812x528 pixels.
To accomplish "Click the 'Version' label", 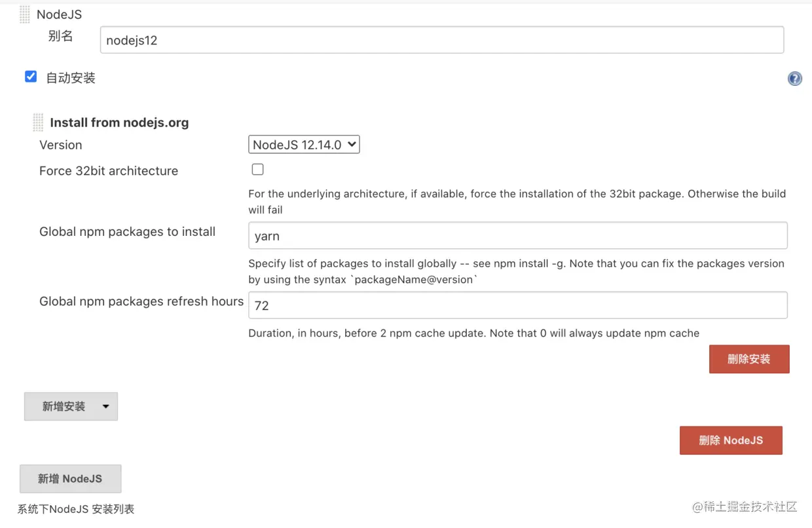I will 61,145.
